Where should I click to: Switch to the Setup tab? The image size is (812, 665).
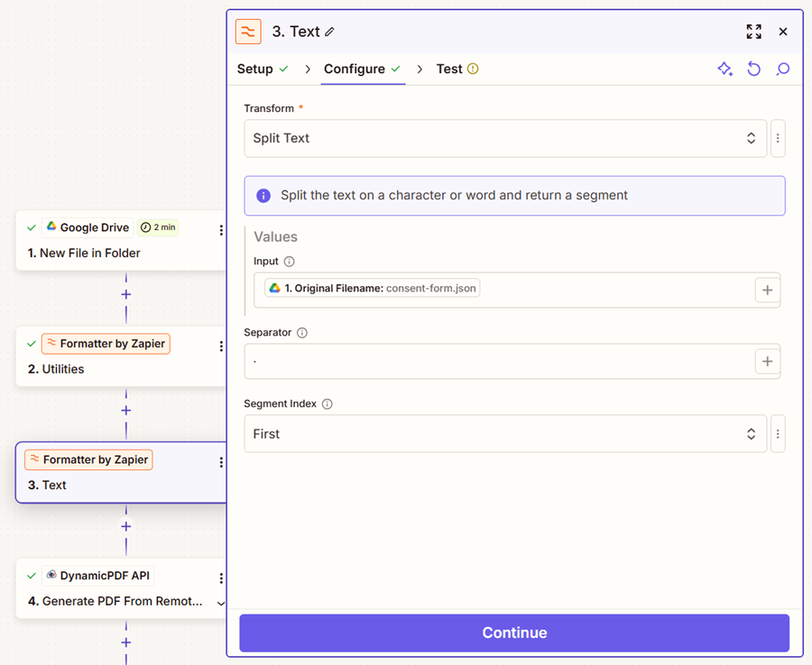(x=255, y=69)
